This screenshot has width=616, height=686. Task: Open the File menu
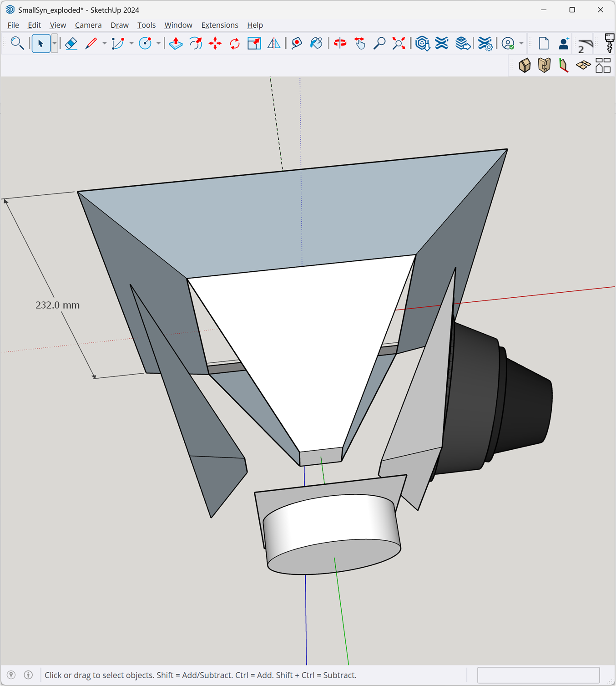(13, 25)
